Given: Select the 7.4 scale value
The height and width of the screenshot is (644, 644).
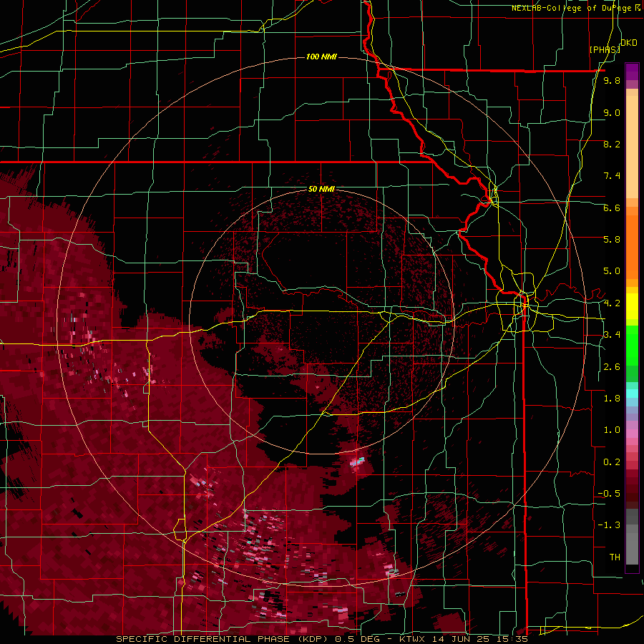Looking at the screenshot, I should pyautogui.click(x=612, y=176).
